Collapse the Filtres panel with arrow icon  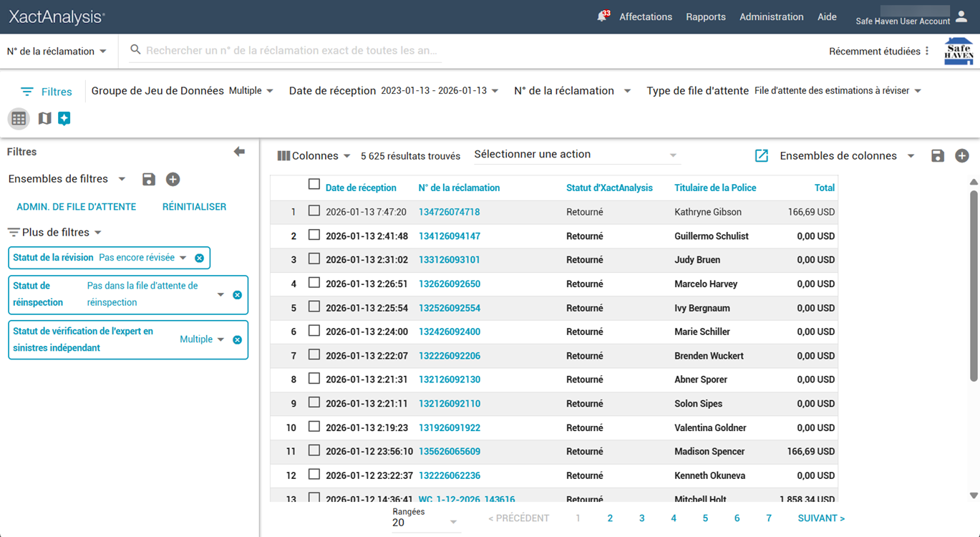pyautogui.click(x=239, y=152)
